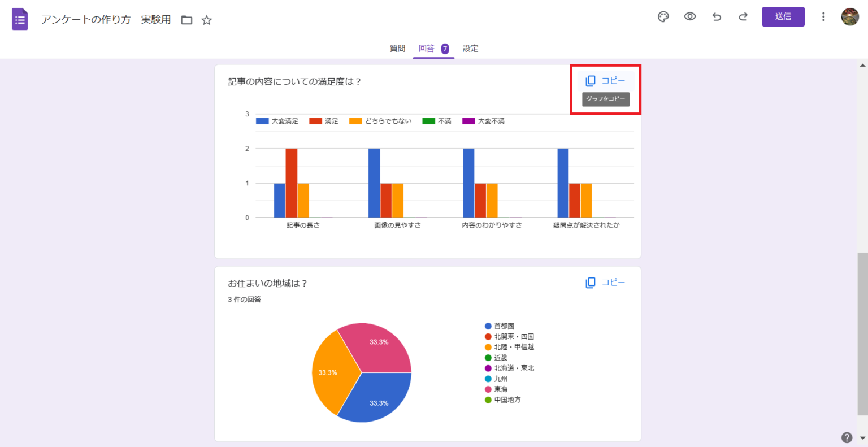
Task: Undo the last change
Action: tap(717, 17)
